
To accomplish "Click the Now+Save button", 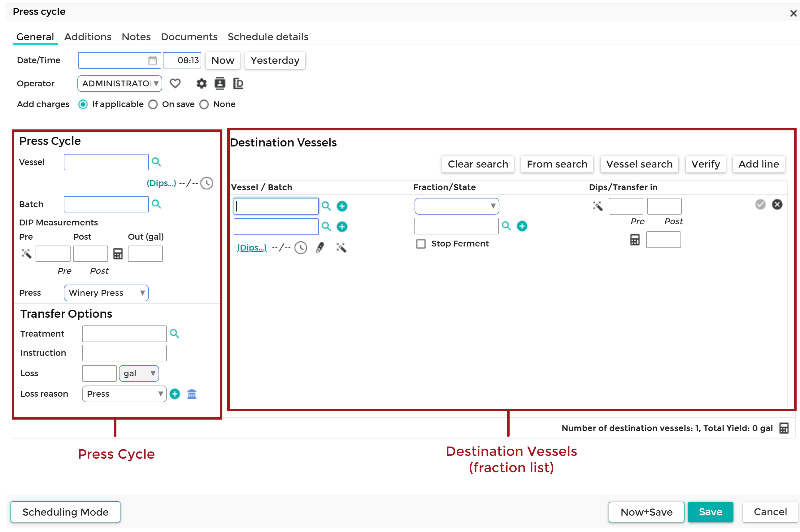I will pyautogui.click(x=646, y=512).
